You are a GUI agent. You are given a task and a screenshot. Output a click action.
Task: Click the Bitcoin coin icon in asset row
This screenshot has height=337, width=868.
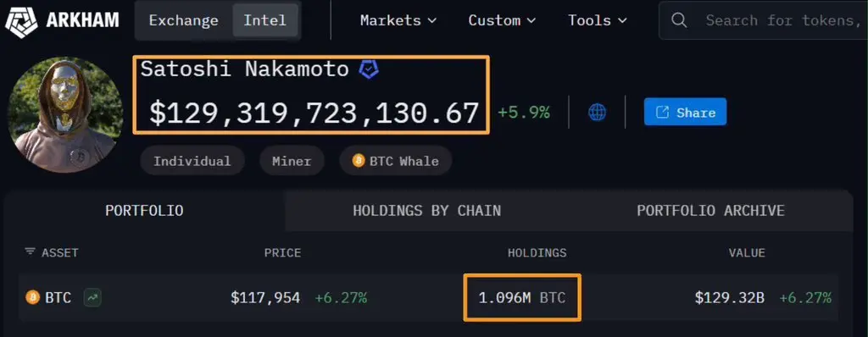coord(33,298)
